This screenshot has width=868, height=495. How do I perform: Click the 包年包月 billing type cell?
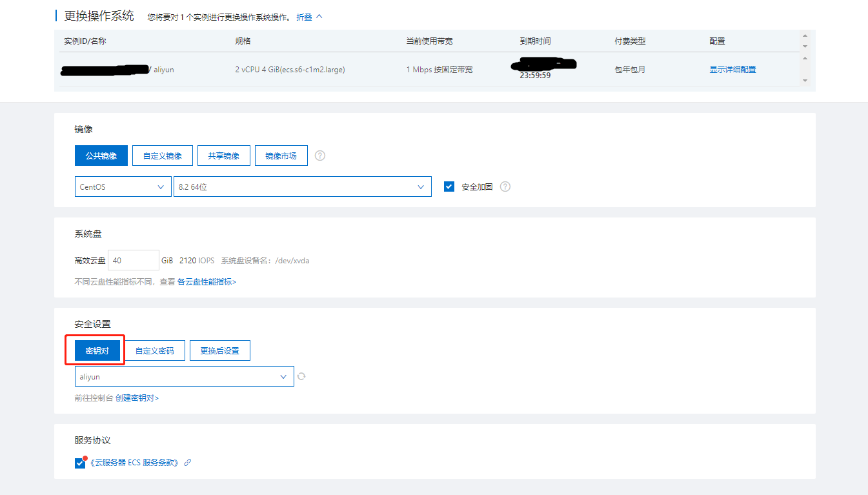(630, 69)
